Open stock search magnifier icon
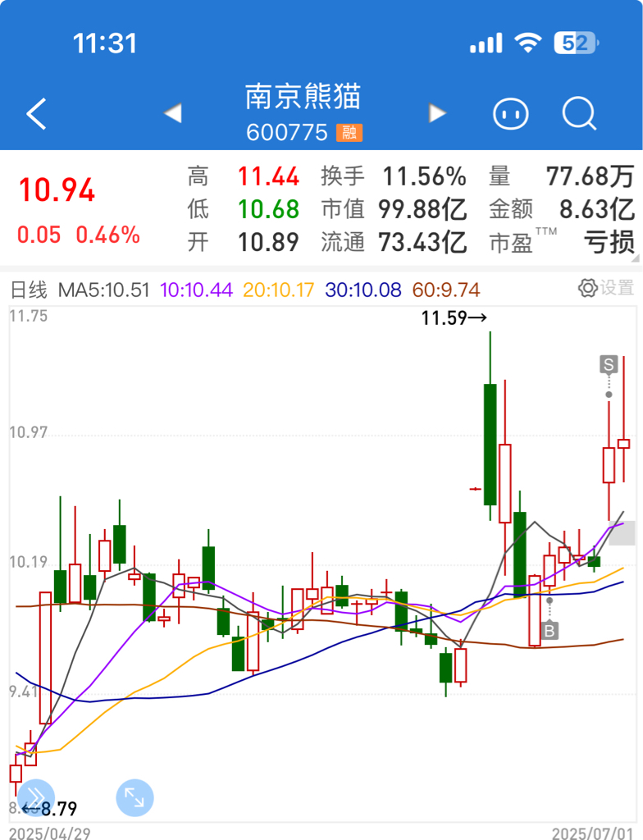 [x=579, y=113]
